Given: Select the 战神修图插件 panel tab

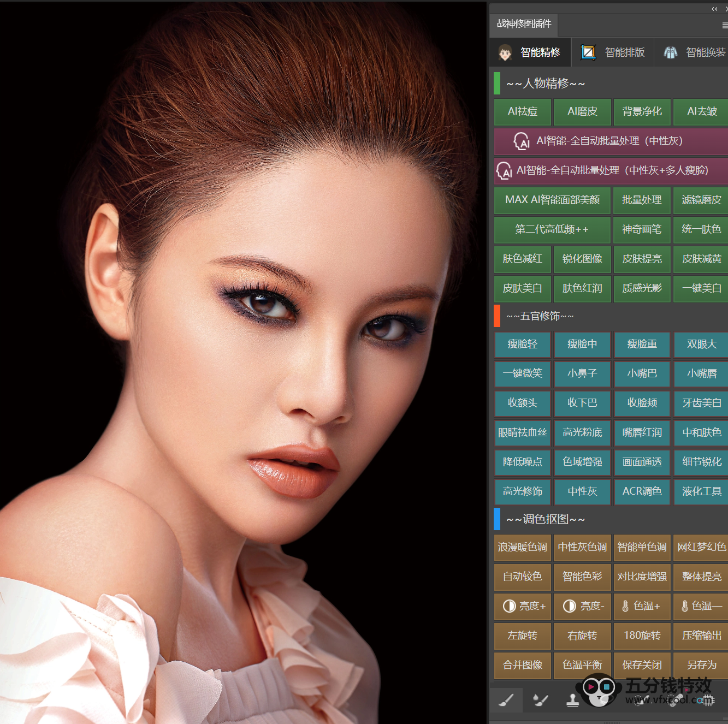Looking at the screenshot, I should [x=524, y=24].
